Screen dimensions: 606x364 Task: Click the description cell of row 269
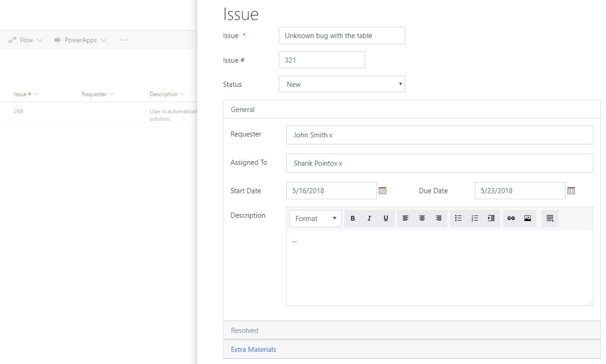coord(173,115)
